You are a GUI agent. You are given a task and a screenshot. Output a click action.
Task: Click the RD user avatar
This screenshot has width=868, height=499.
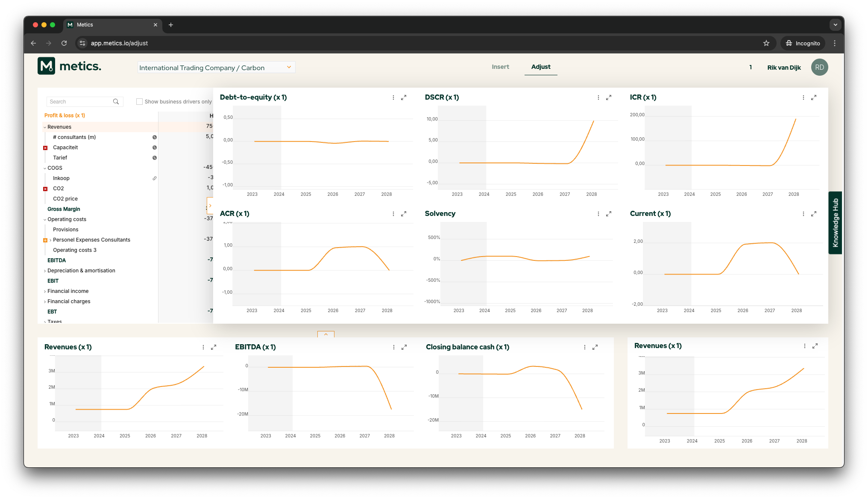819,68
